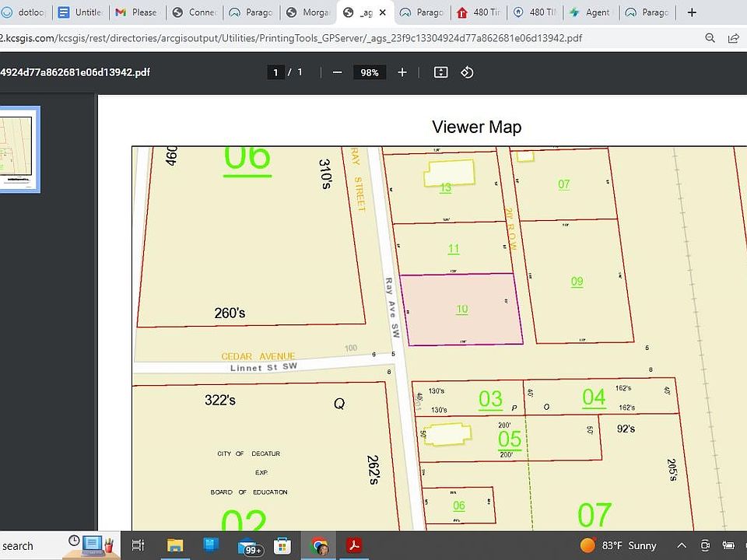The height and width of the screenshot is (560, 747).
Task: Open a new browser tab
Action: pyautogui.click(x=692, y=12)
